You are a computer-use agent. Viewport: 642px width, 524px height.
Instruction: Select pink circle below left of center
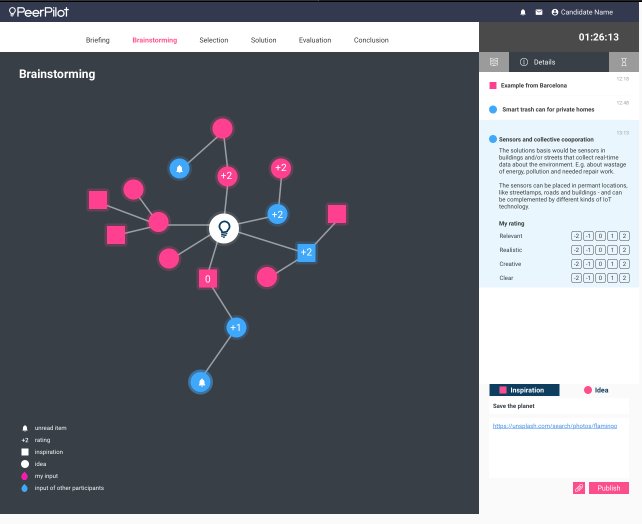point(169,258)
